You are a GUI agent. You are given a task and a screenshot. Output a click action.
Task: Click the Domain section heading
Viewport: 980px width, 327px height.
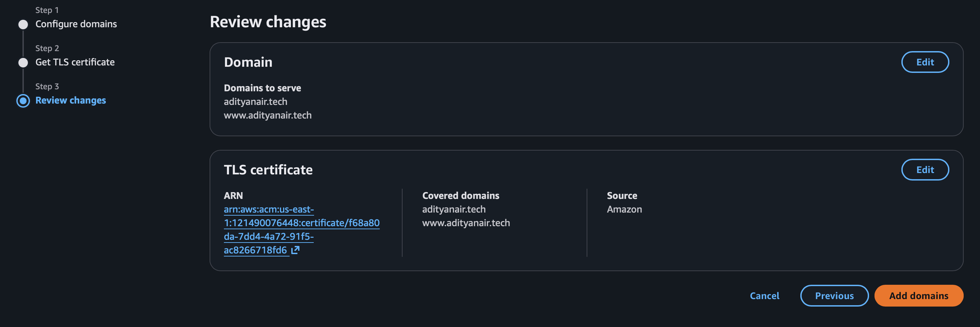248,62
